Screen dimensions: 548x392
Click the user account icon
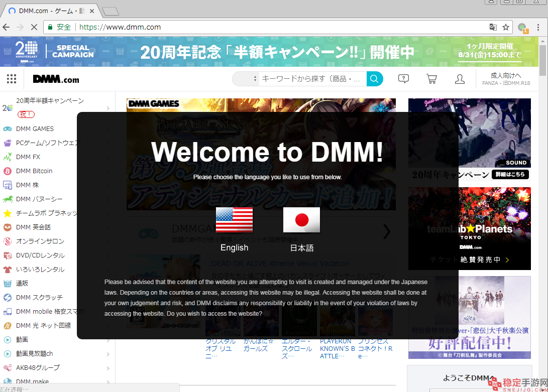460,79
